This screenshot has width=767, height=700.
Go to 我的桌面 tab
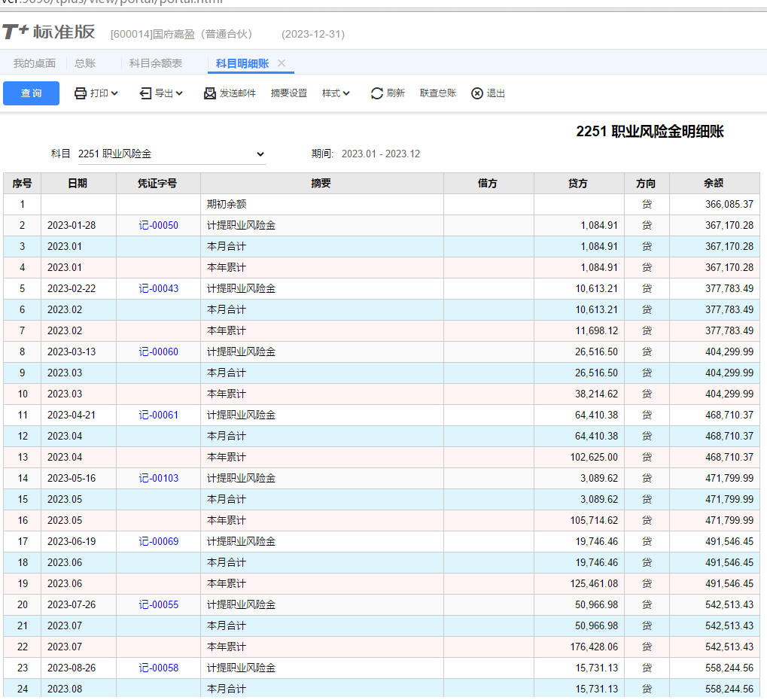(x=35, y=63)
